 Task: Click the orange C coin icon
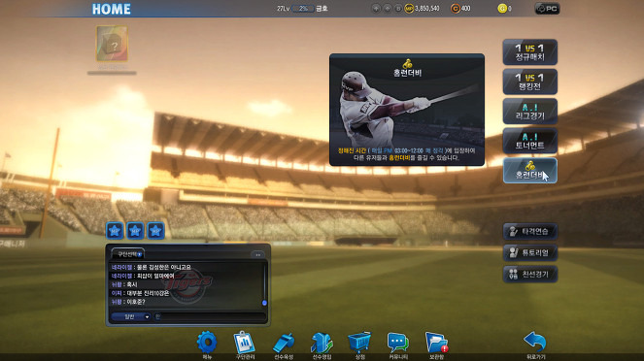coord(455,8)
